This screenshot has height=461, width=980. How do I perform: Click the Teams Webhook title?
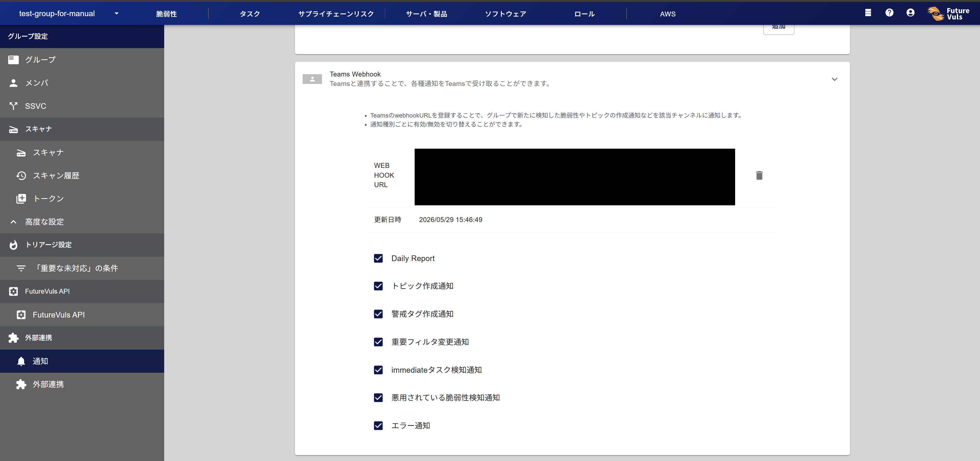355,74
